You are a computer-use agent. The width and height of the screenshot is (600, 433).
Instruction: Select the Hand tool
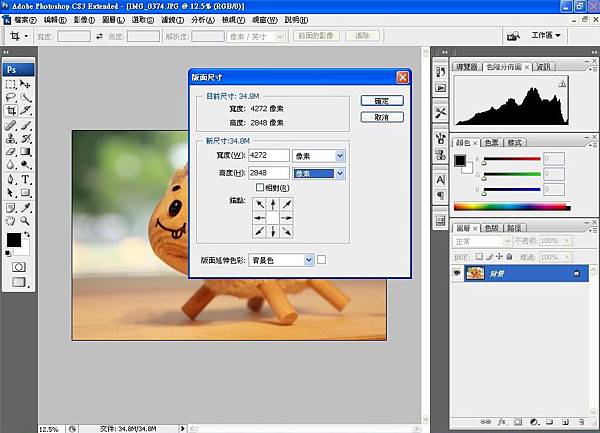11,221
